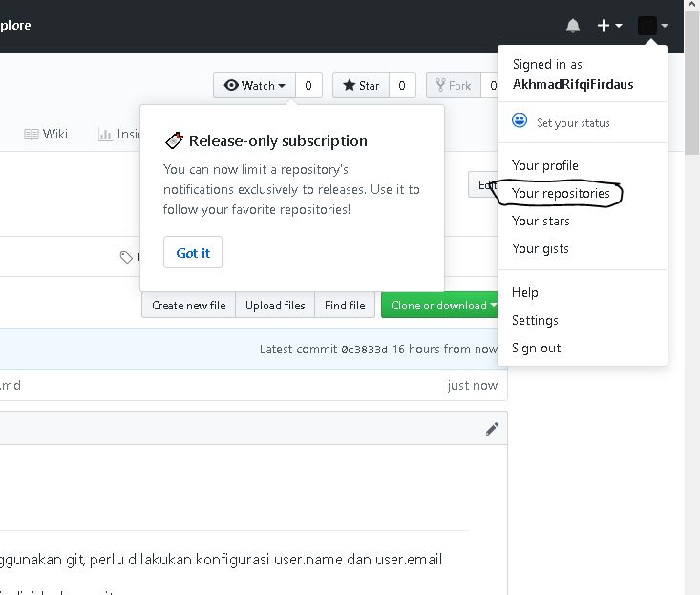Click the watchers count next to Watch
Image resolution: width=700 pixels, height=595 pixels.
(x=308, y=85)
